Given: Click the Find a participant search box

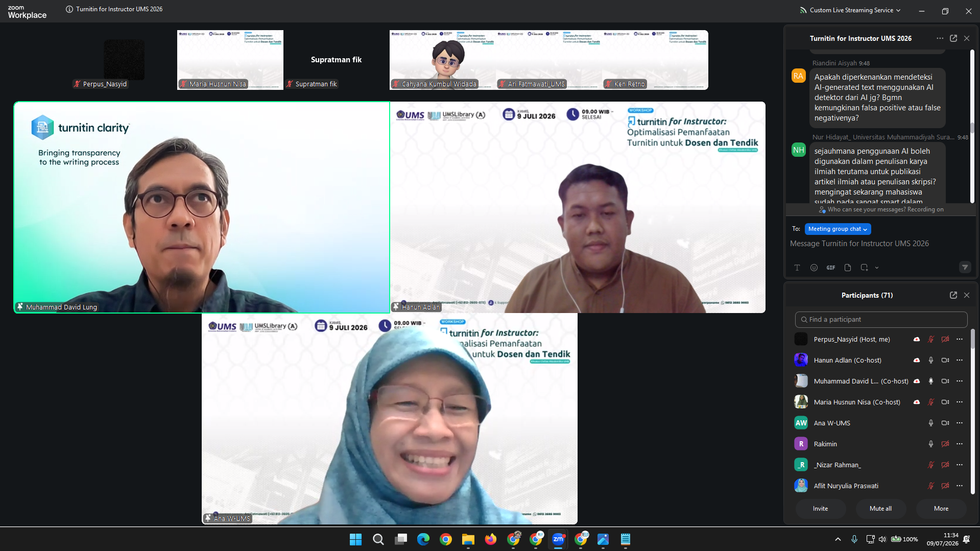Looking at the screenshot, I should coord(881,320).
